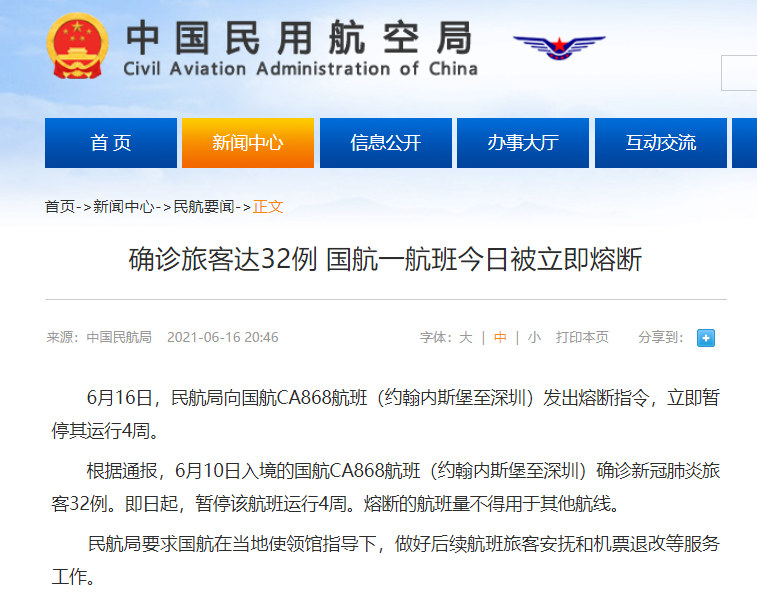Open the 首页 navigation tab
This screenshot has width=757, height=606.
(111, 143)
